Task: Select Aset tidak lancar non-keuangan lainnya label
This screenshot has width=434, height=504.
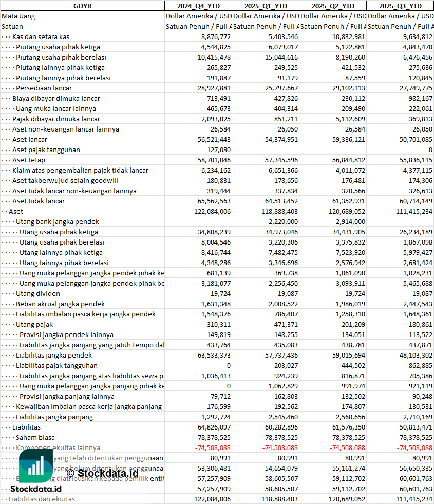Action: click(74, 191)
